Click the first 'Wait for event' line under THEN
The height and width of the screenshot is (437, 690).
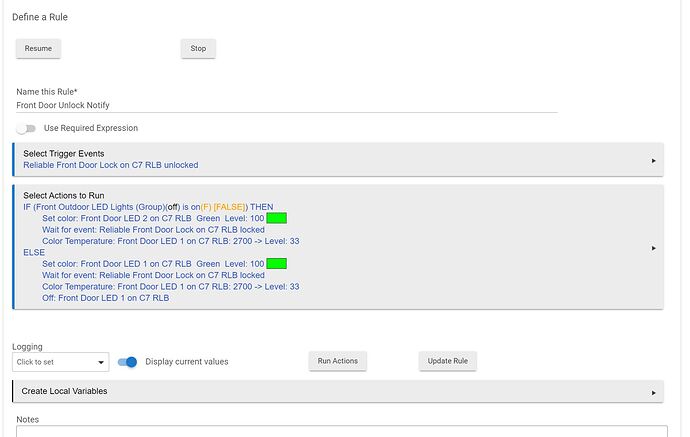[153, 230]
